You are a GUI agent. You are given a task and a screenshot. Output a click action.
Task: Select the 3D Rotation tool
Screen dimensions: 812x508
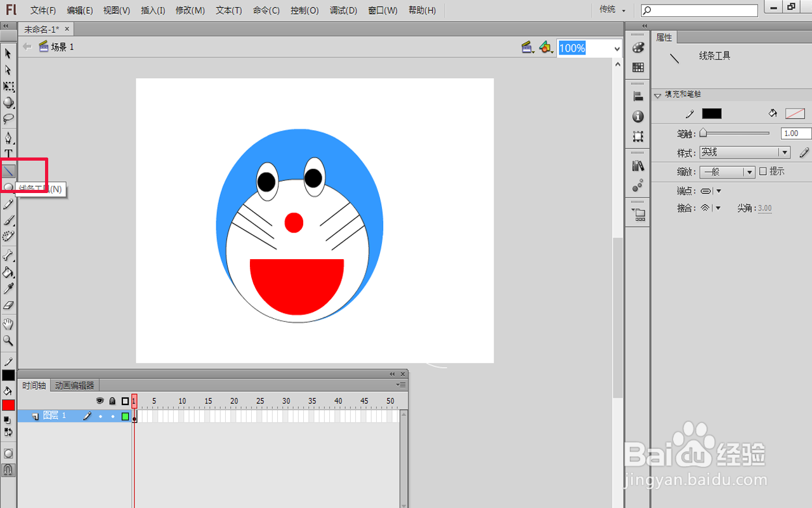8,102
